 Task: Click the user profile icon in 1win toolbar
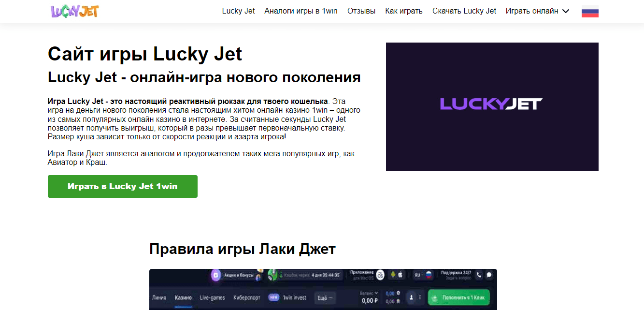click(411, 297)
